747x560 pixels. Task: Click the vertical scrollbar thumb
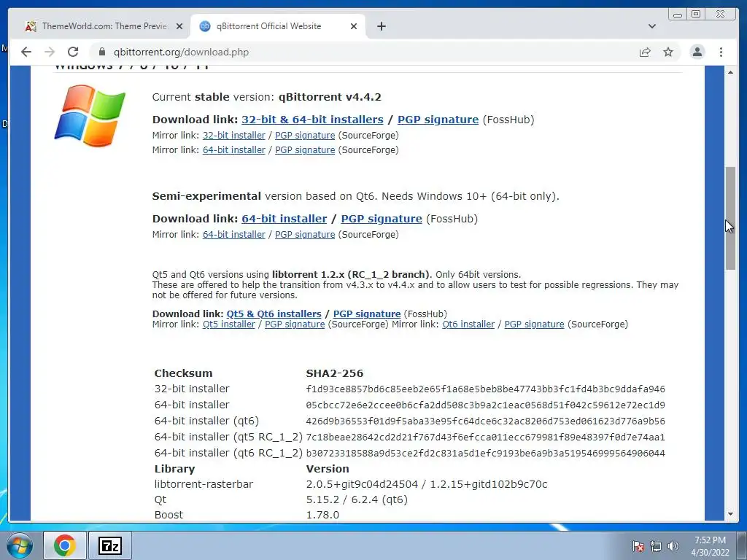(x=730, y=218)
